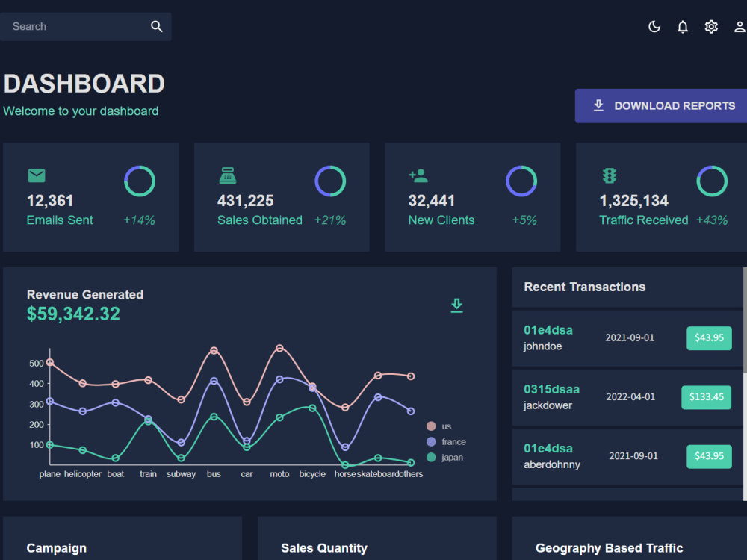Click the $43.95 badge for aberdohnny

(709, 456)
